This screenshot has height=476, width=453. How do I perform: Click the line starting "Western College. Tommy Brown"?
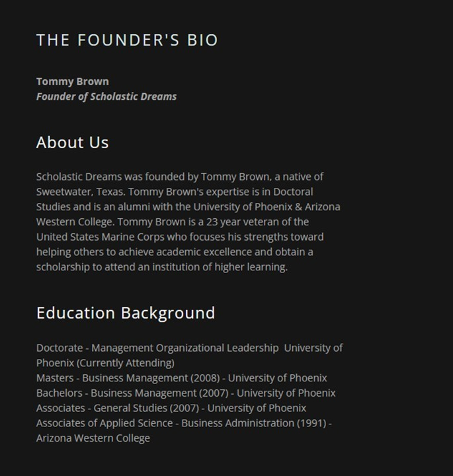(172, 221)
